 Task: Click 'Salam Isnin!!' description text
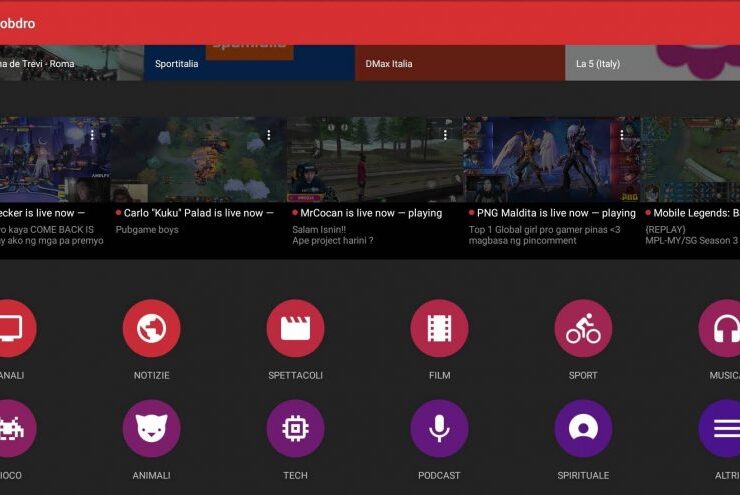click(x=319, y=230)
